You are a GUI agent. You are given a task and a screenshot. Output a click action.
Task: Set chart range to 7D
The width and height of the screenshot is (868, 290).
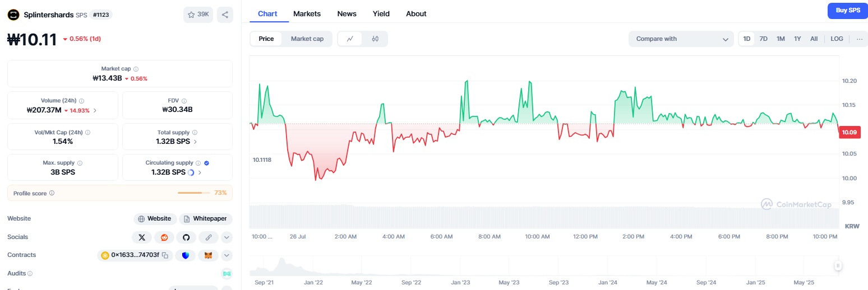763,39
